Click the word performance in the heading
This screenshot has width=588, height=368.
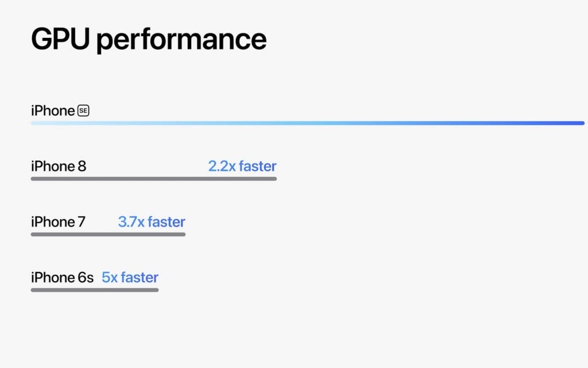181,40
